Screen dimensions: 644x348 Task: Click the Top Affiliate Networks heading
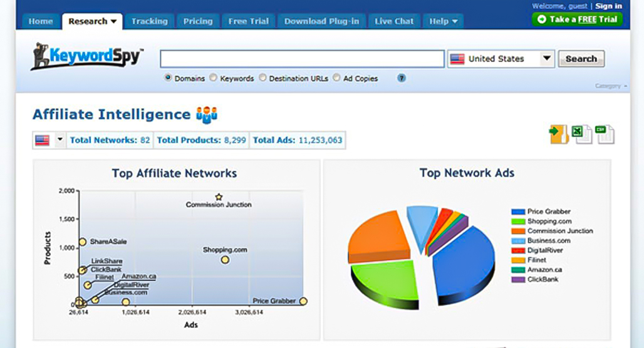coord(175,173)
